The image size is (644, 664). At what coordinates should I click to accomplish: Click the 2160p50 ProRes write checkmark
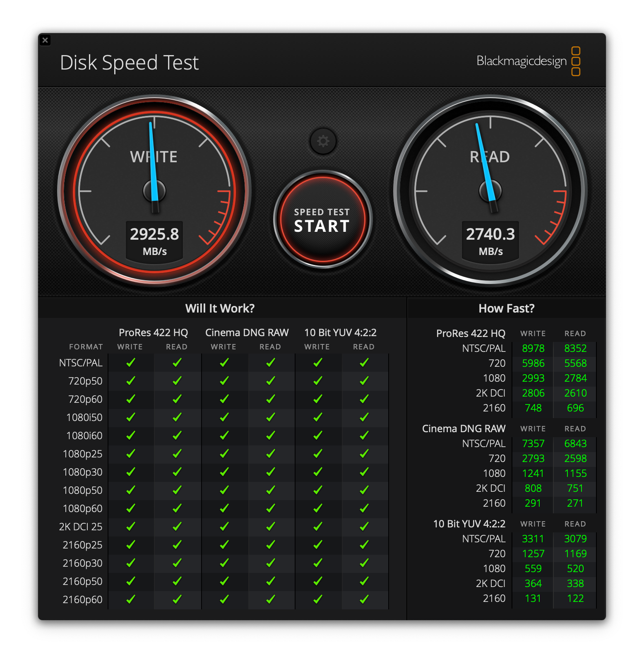pyautogui.click(x=131, y=581)
